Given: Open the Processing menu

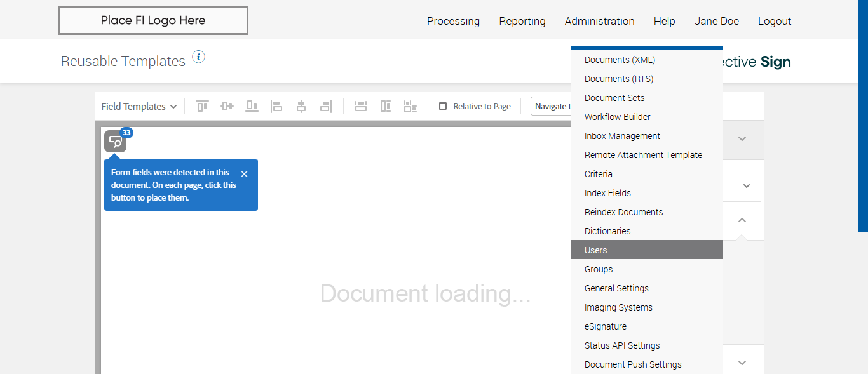Looking at the screenshot, I should point(453,21).
